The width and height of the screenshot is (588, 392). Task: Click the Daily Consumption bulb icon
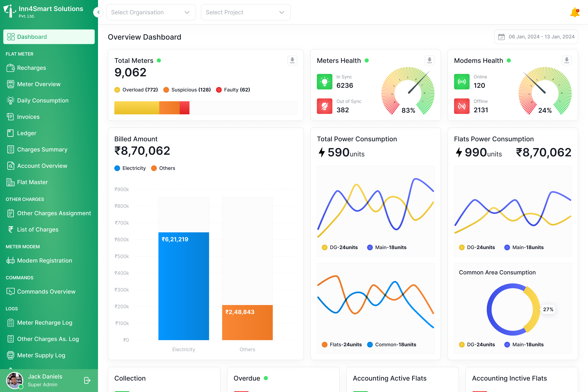point(11,100)
